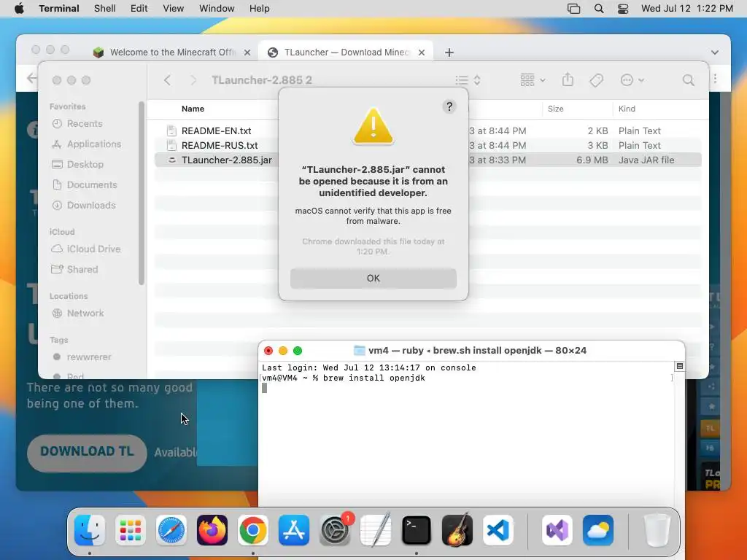Go back in the Finder window

[167, 80]
